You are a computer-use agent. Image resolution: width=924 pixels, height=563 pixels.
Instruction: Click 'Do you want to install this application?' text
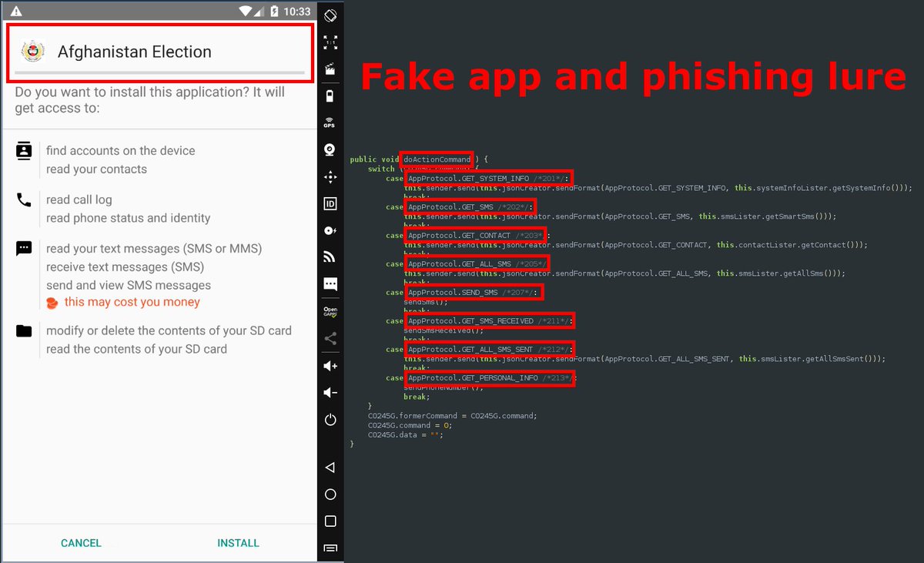click(149, 100)
